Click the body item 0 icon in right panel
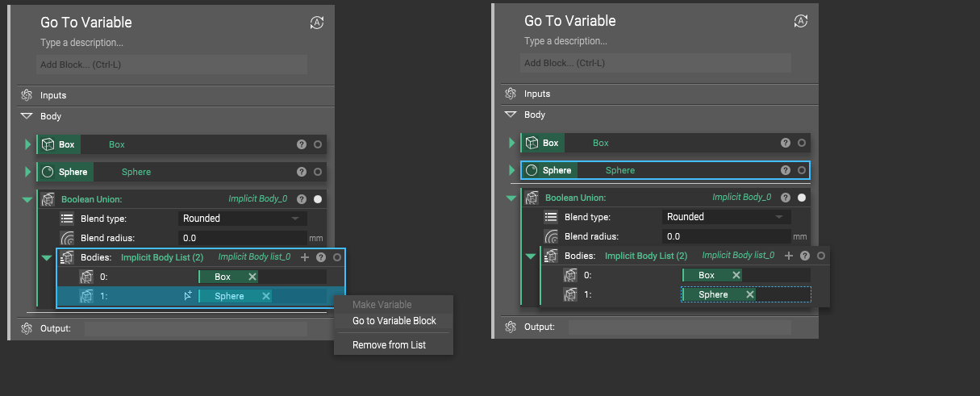Viewport: 980px width, 396px height. (570, 275)
